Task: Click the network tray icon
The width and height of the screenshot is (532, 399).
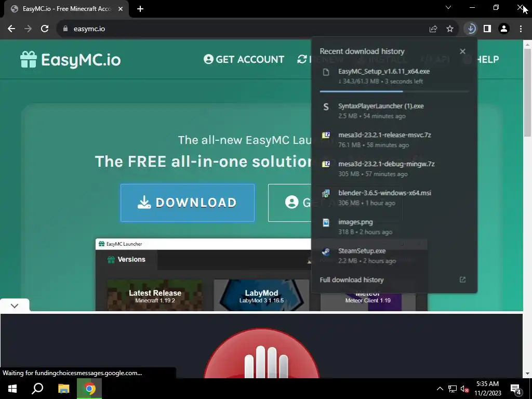Action: (x=453, y=389)
